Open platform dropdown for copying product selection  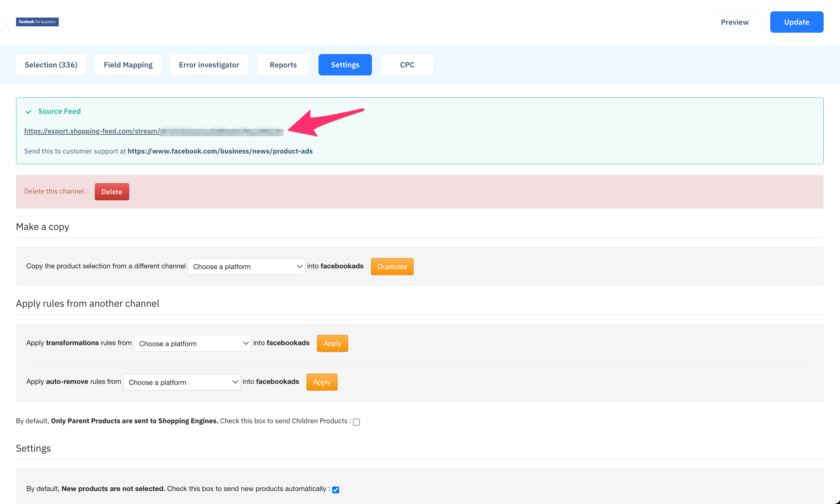246,267
